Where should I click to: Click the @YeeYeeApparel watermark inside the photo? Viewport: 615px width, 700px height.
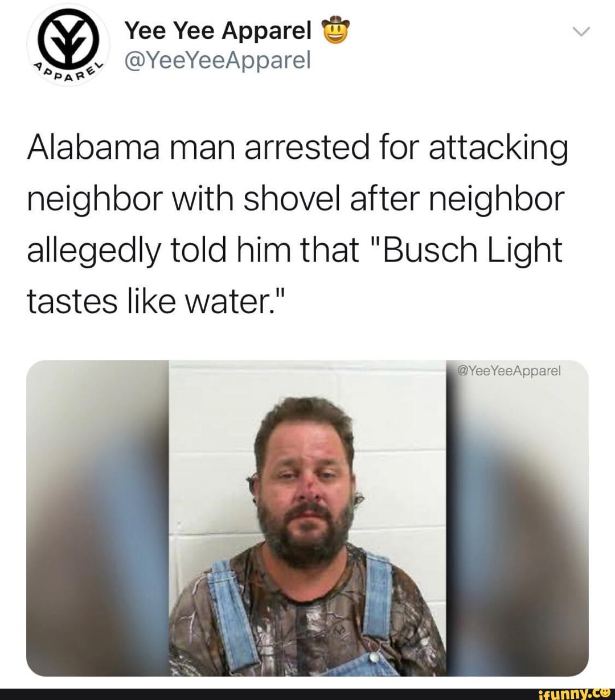(509, 371)
